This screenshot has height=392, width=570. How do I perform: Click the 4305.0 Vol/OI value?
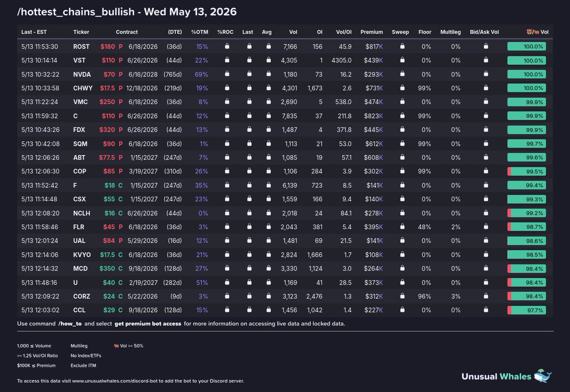tap(342, 60)
